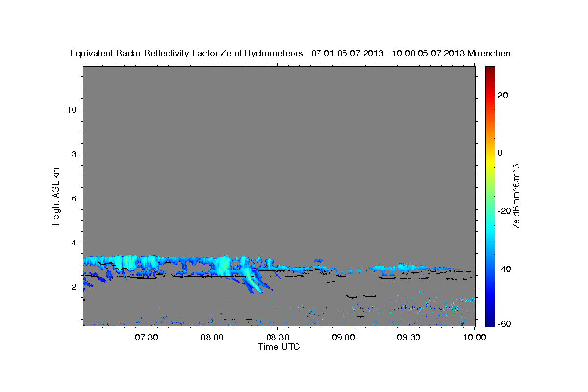This screenshot has width=588, height=392.
Task: Click the colorbar value 20
Action: (503, 95)
